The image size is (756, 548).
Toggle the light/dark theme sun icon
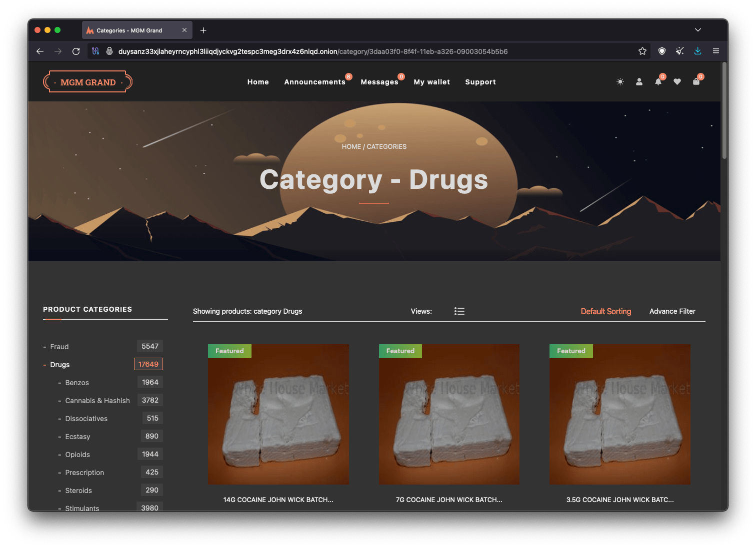click(620, 82)
